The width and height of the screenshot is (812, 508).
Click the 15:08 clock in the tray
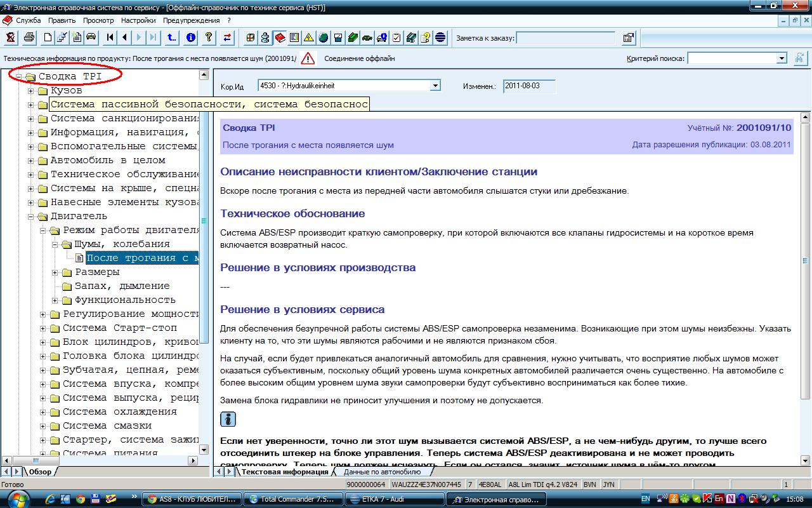pos(795,499)
